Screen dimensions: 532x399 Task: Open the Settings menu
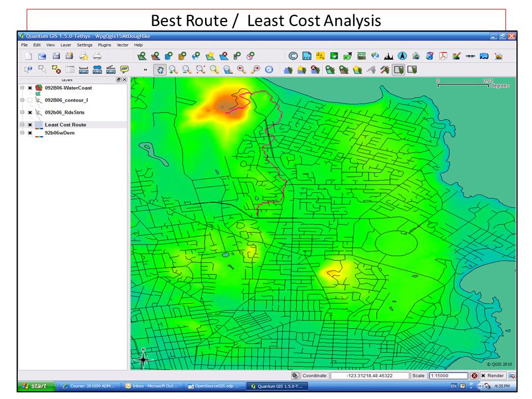tap(84, 45)
